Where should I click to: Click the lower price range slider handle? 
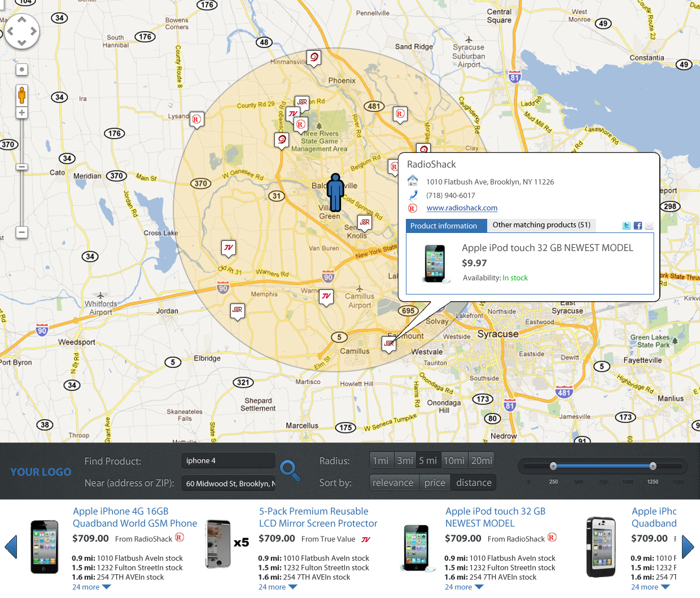coord(553,466)
